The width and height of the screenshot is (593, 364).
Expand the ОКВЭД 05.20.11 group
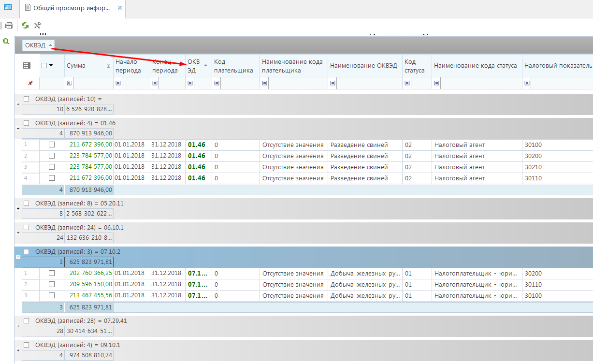18,208
